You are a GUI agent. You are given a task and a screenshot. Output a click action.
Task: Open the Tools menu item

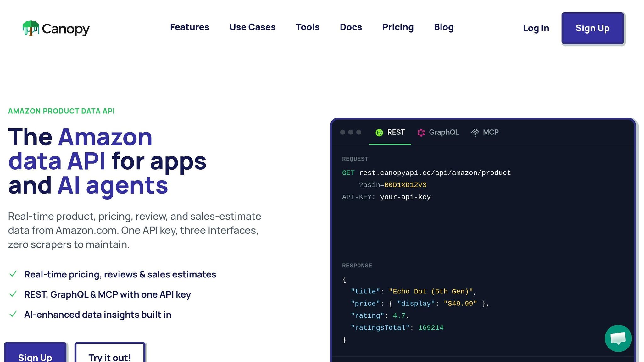point(308,27)
